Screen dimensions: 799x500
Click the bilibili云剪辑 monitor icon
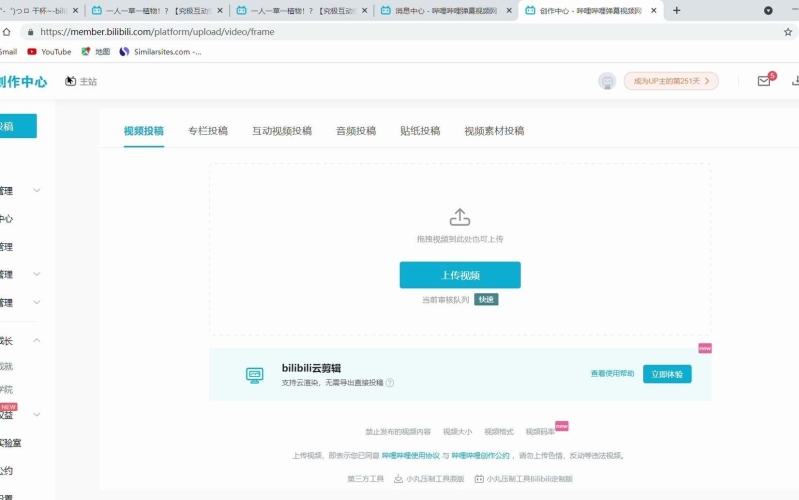point(254,375)
